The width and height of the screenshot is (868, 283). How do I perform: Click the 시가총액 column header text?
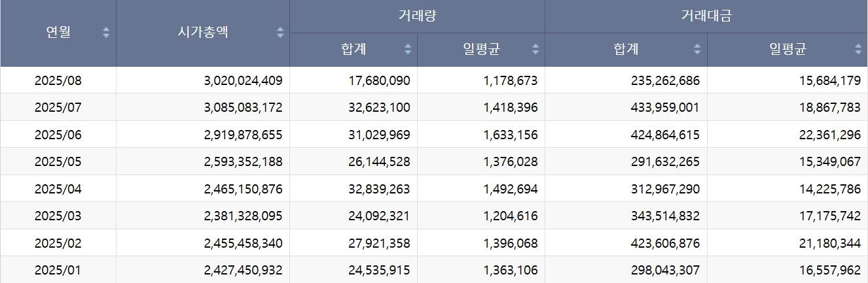tap(203, 33)
